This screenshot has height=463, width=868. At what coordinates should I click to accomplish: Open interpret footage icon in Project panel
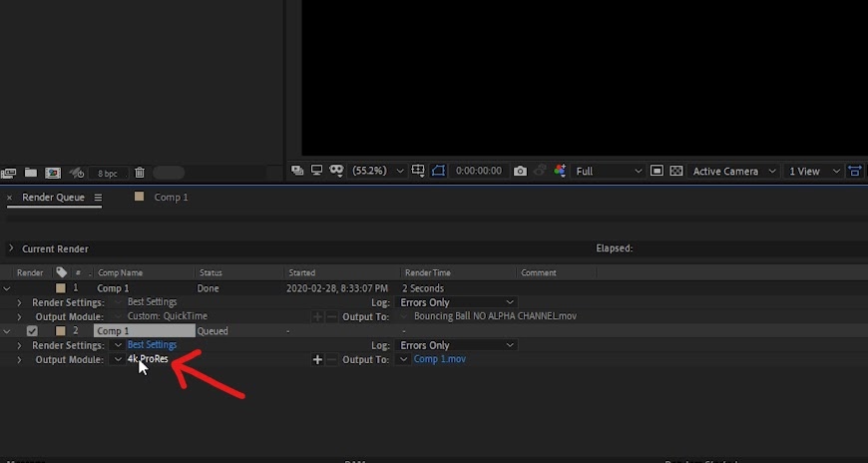click(8, 174)
